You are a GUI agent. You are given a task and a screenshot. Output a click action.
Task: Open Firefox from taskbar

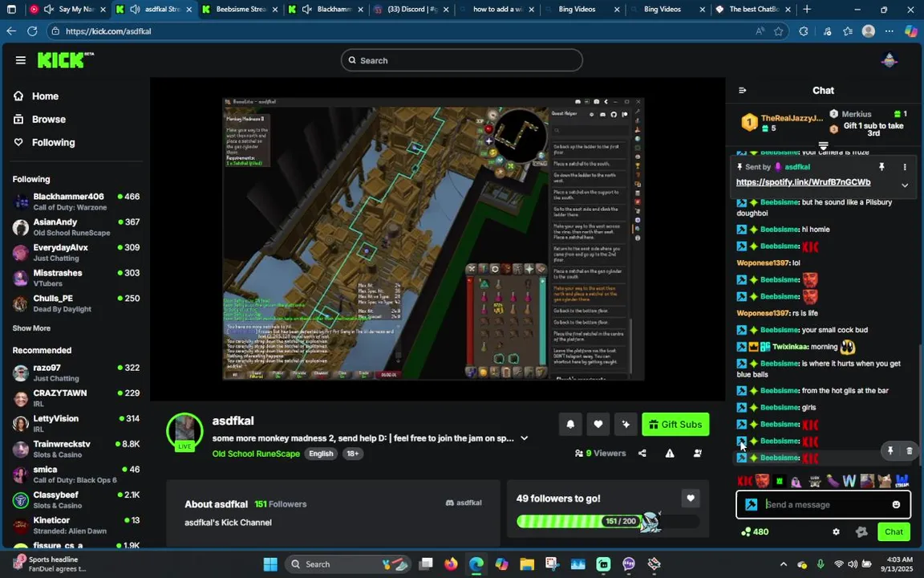[x=451, y=564]
